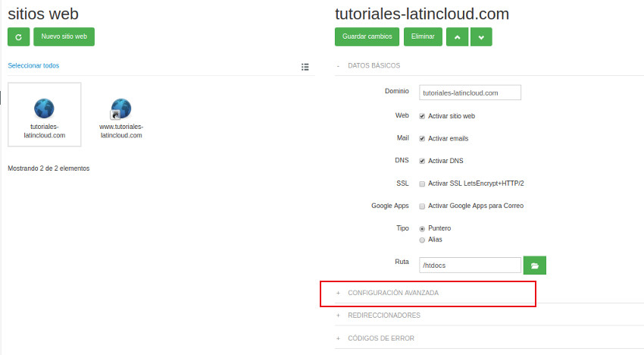Select the Alias radio option
The width and height of the screenshot is (644, 355).
[422, 240]
